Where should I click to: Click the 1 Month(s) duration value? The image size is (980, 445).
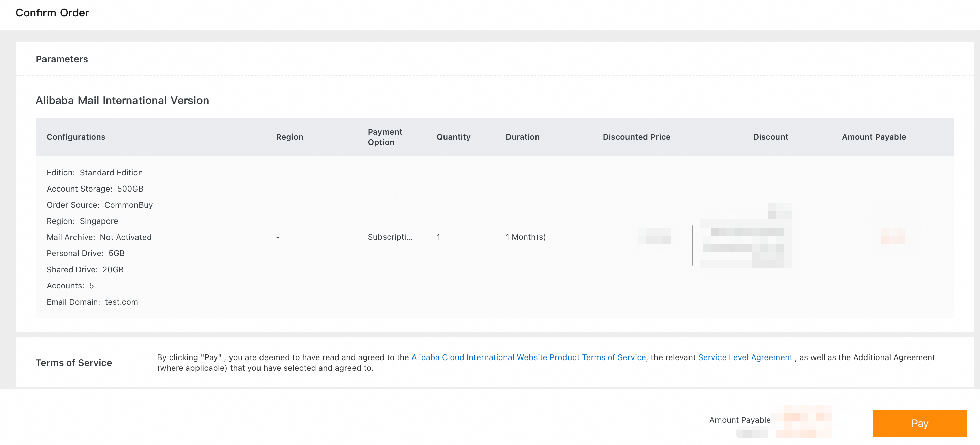(x=525, y=237)
